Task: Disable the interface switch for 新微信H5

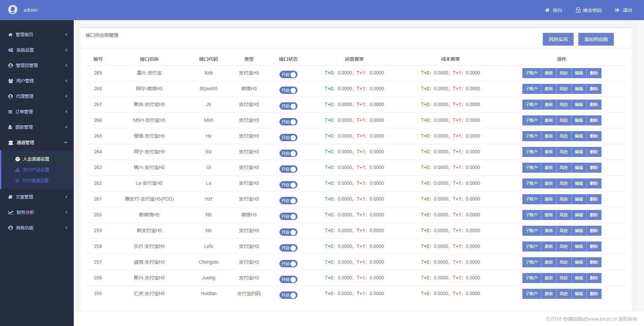Action: click(288, 216)
